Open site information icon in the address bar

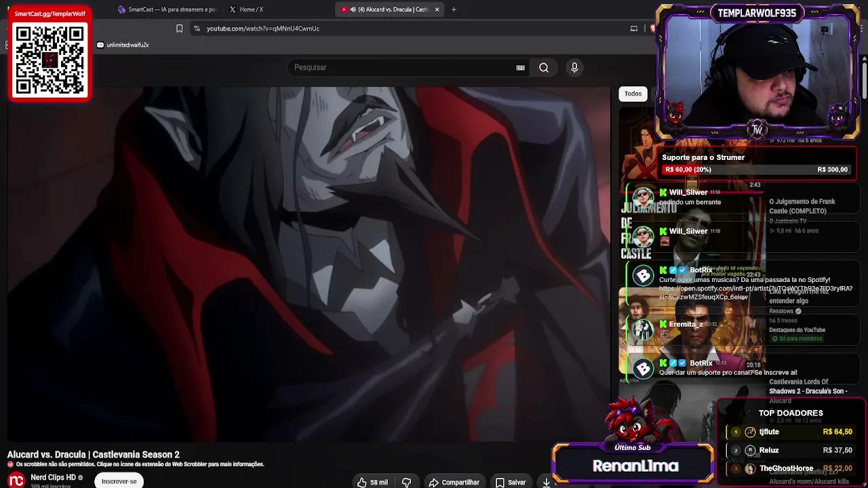tap(197, 28)
